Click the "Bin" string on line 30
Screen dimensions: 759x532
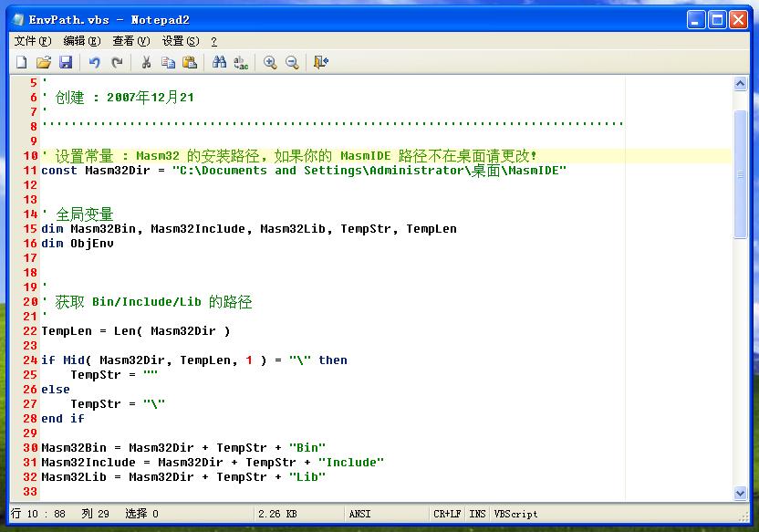(307, 448)
